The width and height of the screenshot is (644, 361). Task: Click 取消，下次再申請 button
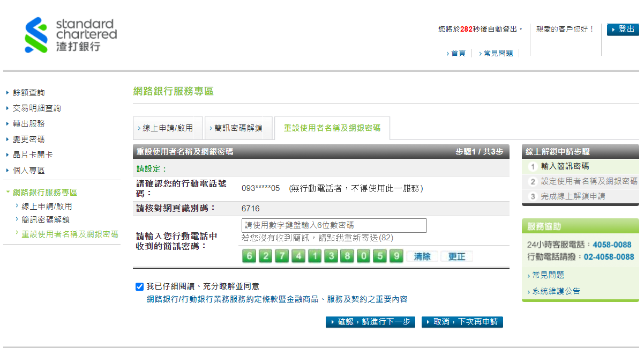click(x=462, y=322)
